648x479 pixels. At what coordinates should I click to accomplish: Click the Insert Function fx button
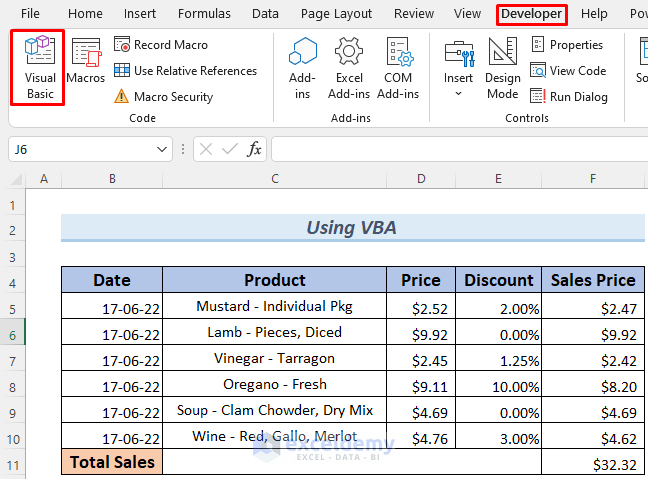(x=254, y=149)
